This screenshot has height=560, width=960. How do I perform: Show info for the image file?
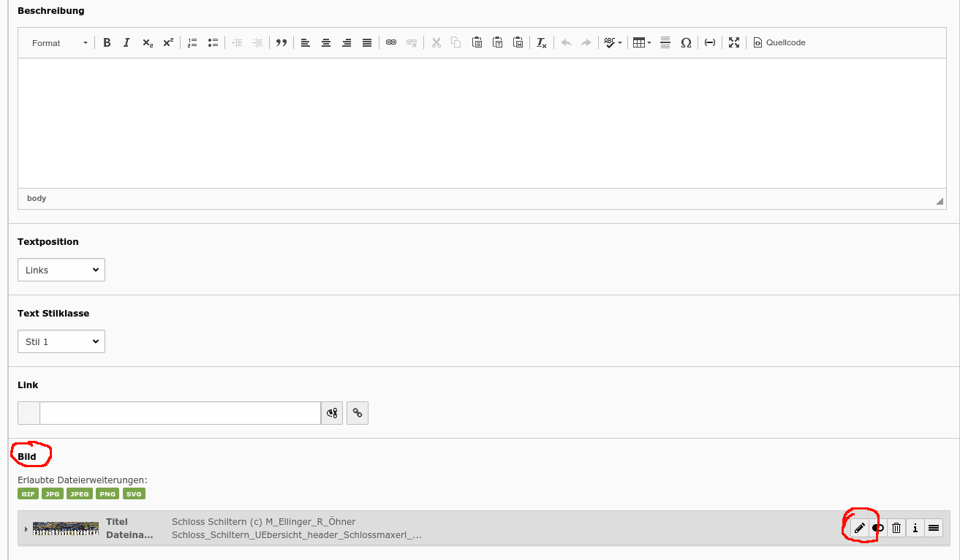click(915, 528)
